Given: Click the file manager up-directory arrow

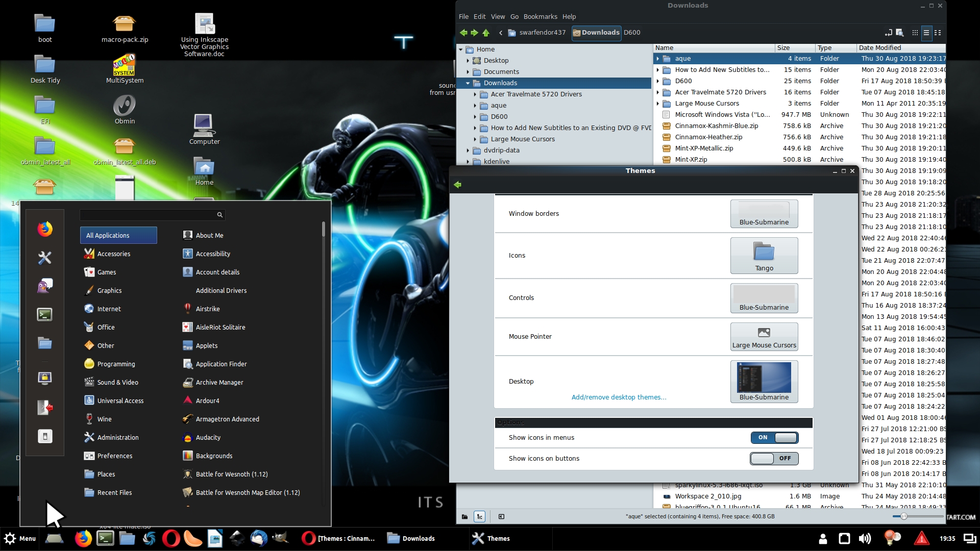Looking at the screenshot, I should click(486, 33).
